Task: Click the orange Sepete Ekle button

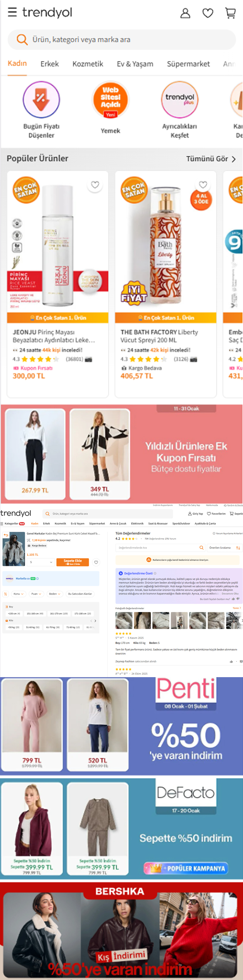Action: (73, 562)
